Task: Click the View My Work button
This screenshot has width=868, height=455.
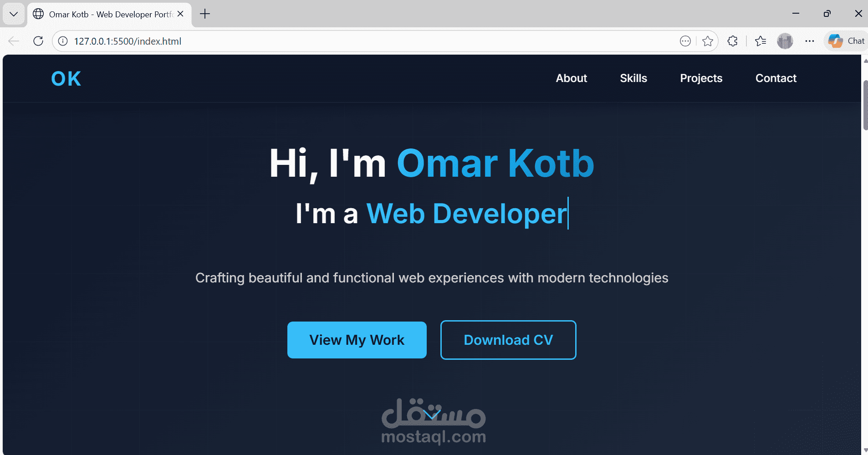Action: pyautogui.click(x=357, y=340)
